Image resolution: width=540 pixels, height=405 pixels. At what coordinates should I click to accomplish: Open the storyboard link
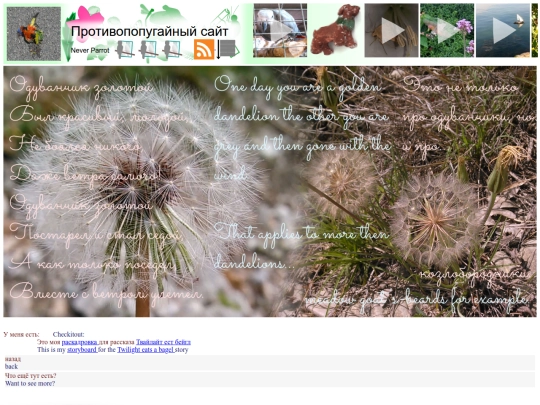[x=82, y=350]
